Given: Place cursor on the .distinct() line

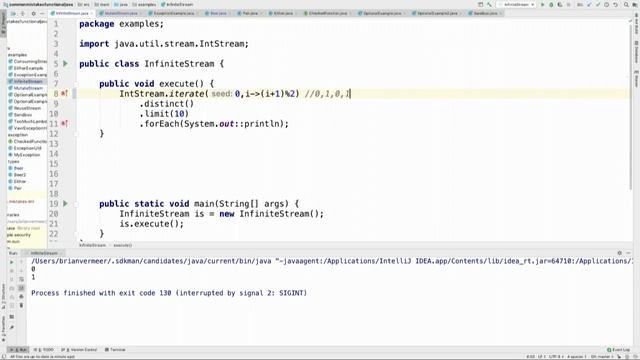Looking at the screenshot, I should 167,104.
